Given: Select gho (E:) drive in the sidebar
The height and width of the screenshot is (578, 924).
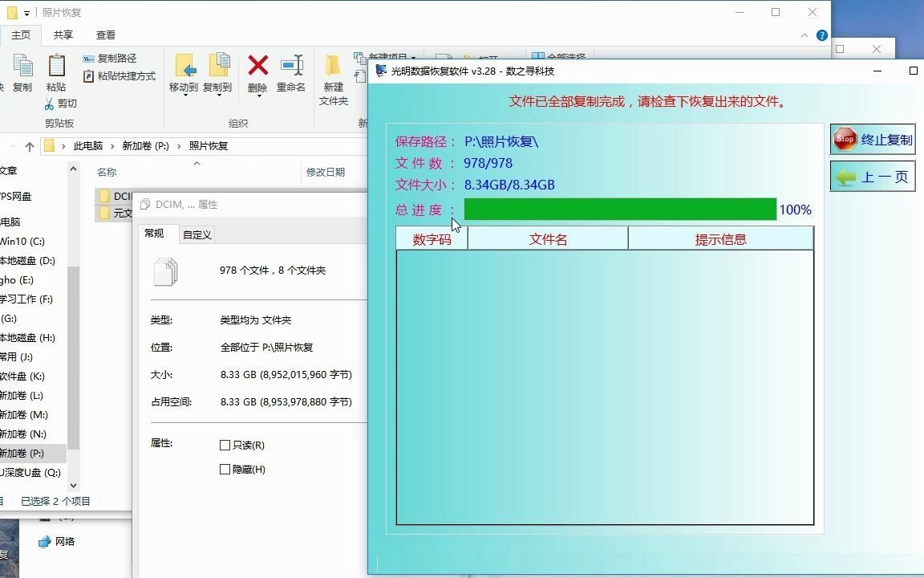Looking at the screenshot, I should pos(17,280).
